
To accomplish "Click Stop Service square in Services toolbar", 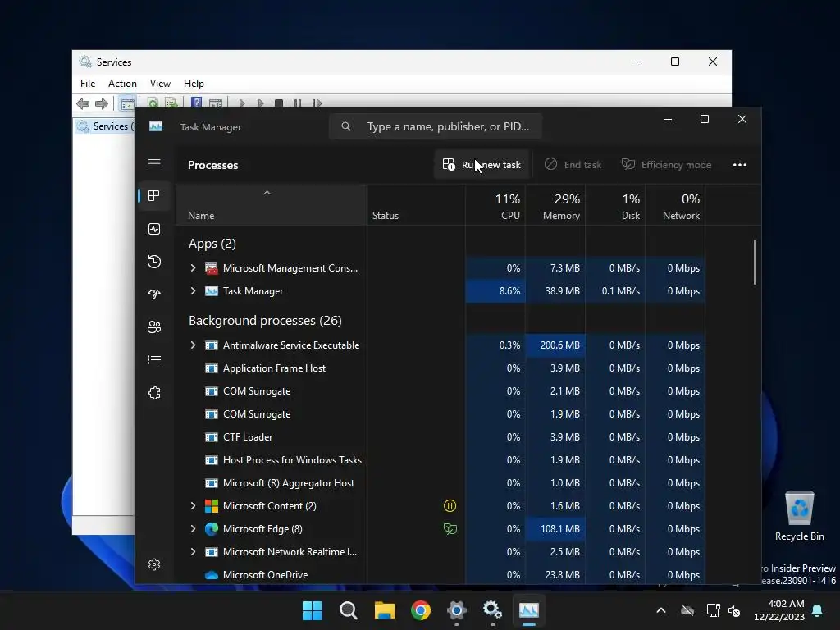I will [279, 103].
